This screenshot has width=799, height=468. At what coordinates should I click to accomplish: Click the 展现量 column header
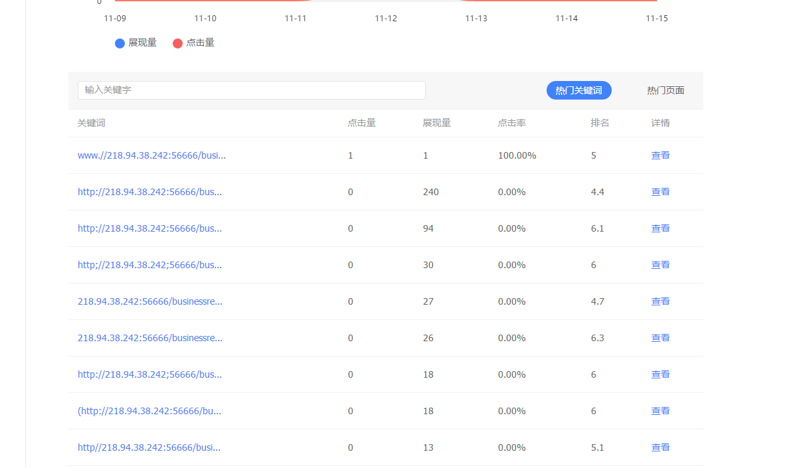437,123
